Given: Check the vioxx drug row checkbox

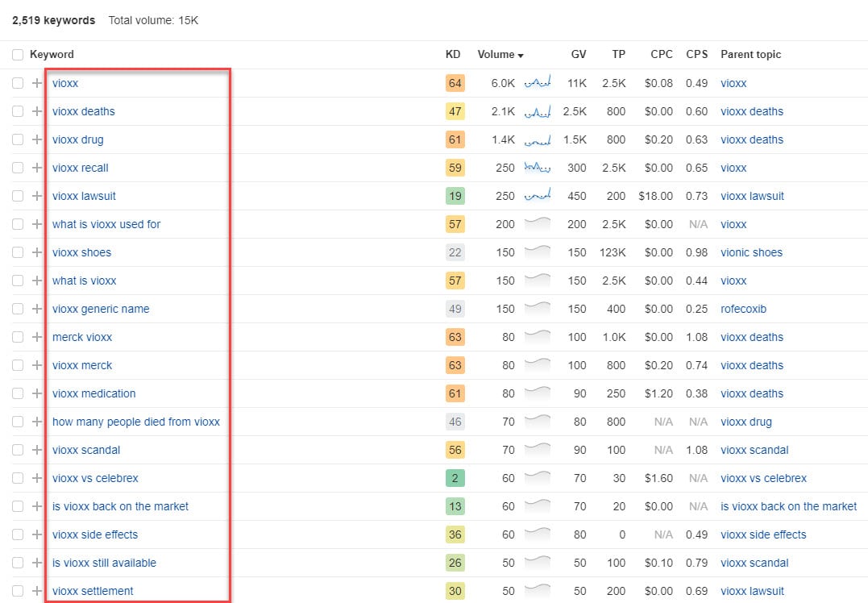Looking at the screenshot, I should (x=18, y=139).
